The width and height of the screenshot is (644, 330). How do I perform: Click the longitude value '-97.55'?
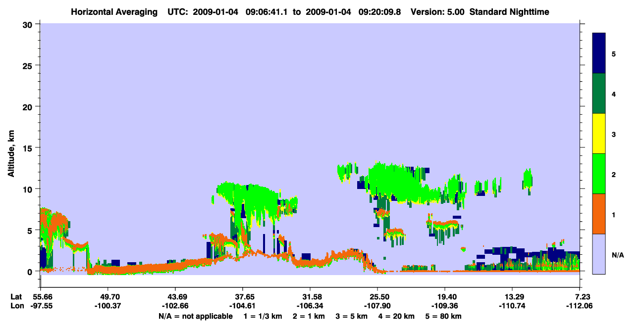41,306
